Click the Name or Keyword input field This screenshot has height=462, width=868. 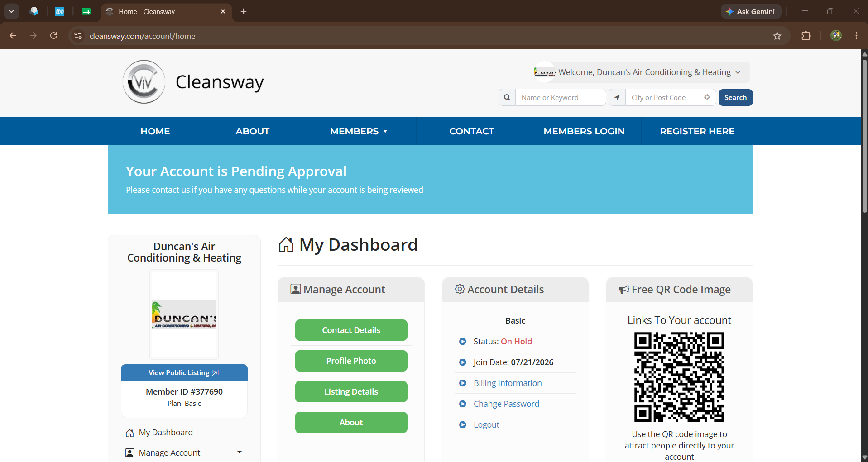pos(561,97)
